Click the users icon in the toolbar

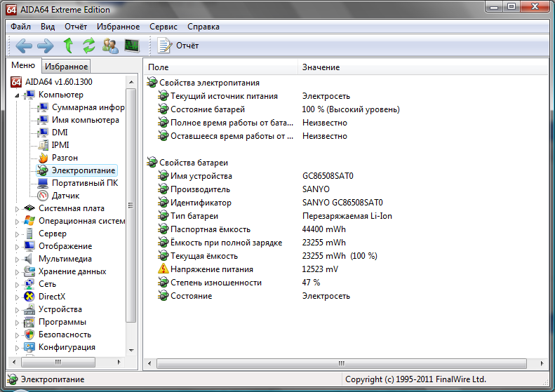pyautogui.click(x=110, y=46)
